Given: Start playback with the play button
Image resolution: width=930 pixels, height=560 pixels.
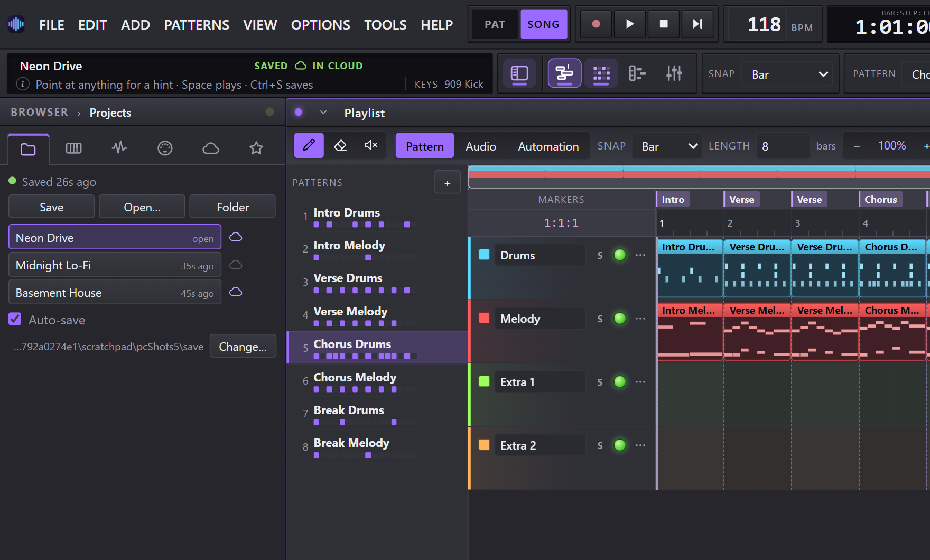Looking at the screenshot, I should tap(630, 24).
